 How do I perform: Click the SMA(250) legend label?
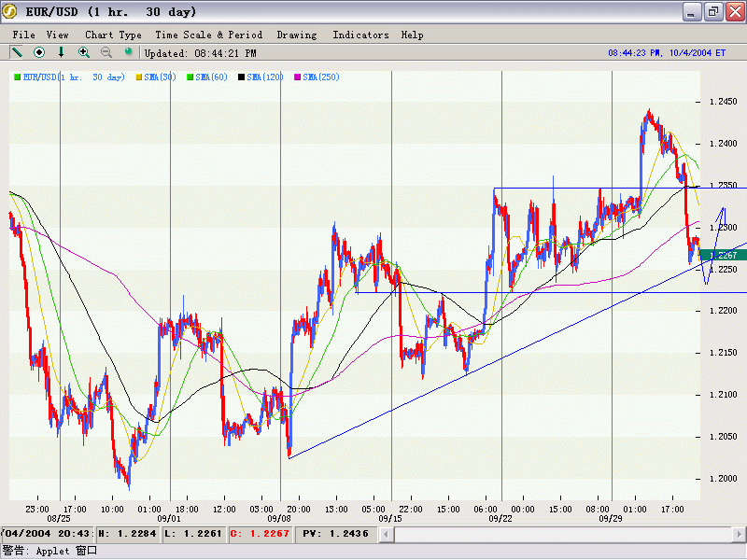tap(321, 77)
